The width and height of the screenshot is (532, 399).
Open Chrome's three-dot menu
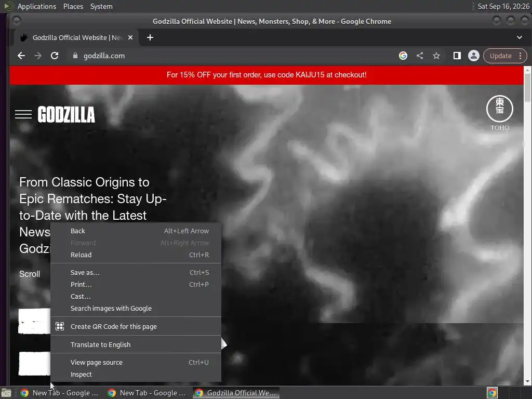520,56
